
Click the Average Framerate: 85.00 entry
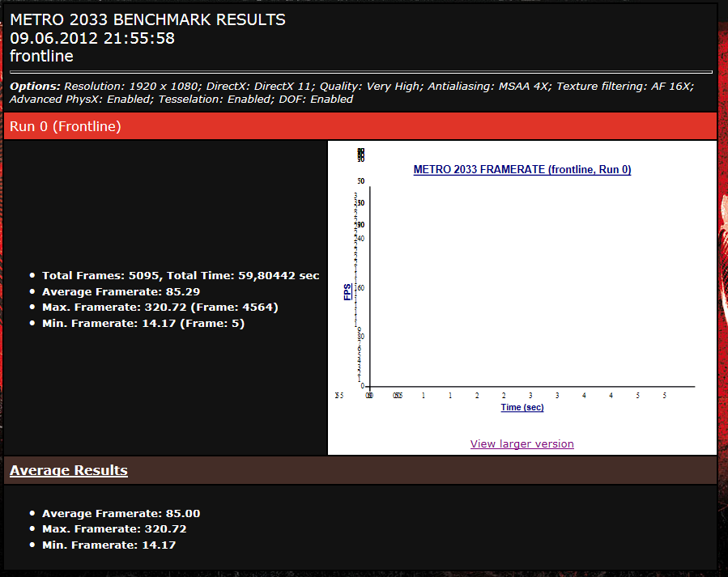click(x=121, y=513)
